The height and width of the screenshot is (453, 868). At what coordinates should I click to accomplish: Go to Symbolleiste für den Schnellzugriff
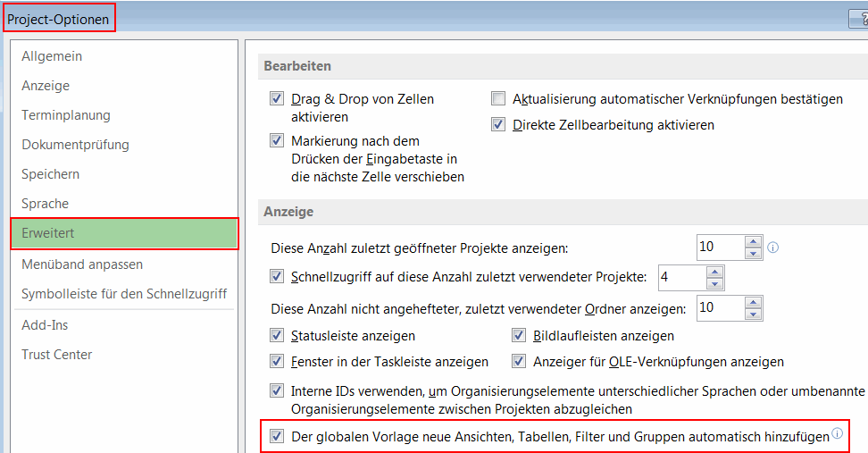click(124, 294)
